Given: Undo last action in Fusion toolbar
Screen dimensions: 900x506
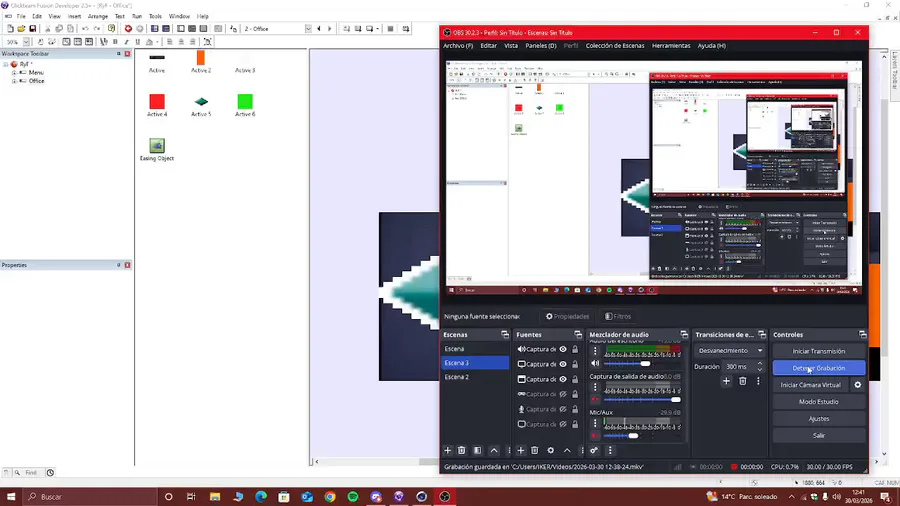Looking at the screenshot, I should coord(85,29).
